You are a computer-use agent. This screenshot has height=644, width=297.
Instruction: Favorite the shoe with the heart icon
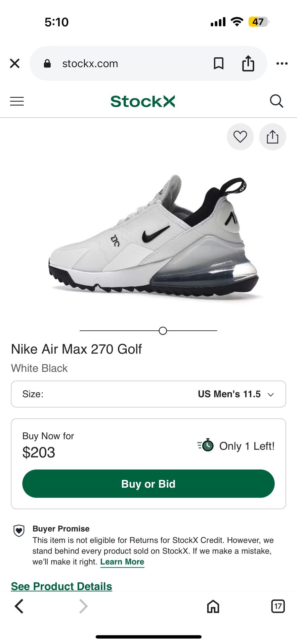pos(240,137)
